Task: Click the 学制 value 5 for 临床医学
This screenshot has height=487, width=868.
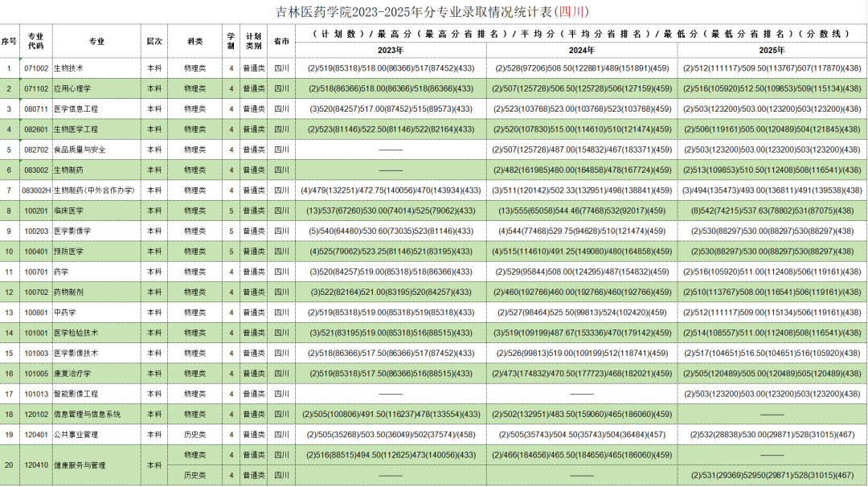Action: 231,211
